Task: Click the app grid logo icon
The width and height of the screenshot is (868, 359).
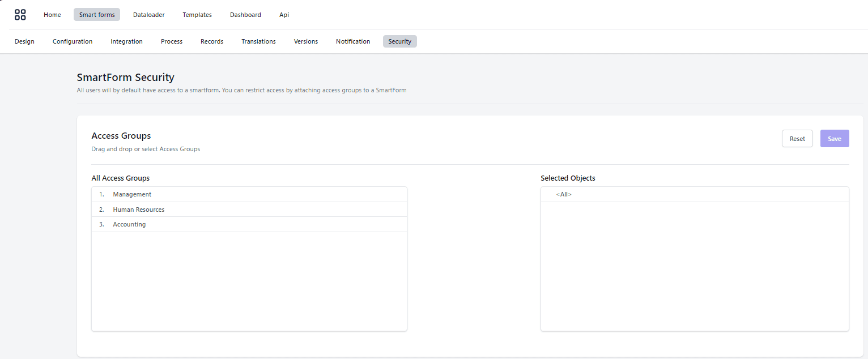Action: [20, 15]
